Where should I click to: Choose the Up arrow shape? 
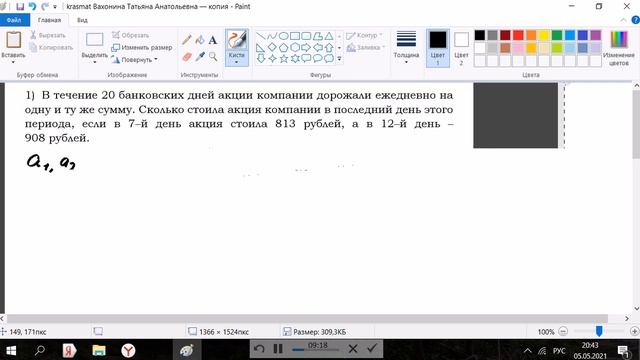pyautogui.click(x=329, y=48)
